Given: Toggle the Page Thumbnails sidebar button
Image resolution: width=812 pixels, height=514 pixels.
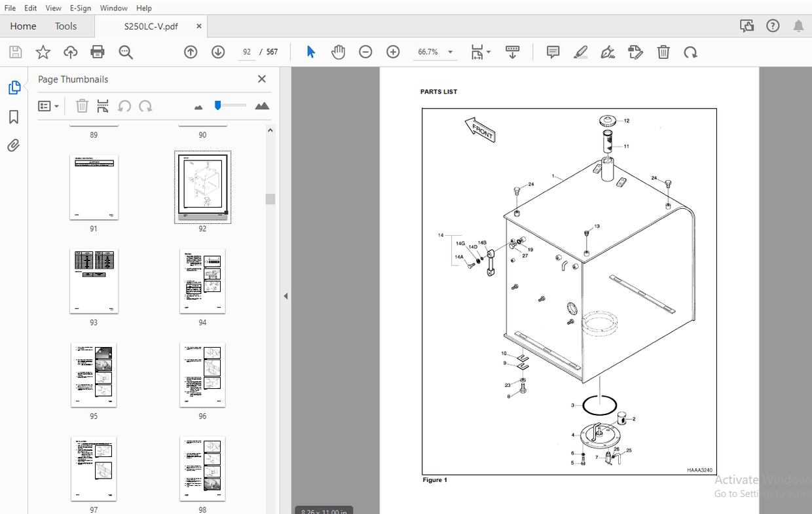Looking at the screenshot, I should pyautogui.click(x=14, y=88).
